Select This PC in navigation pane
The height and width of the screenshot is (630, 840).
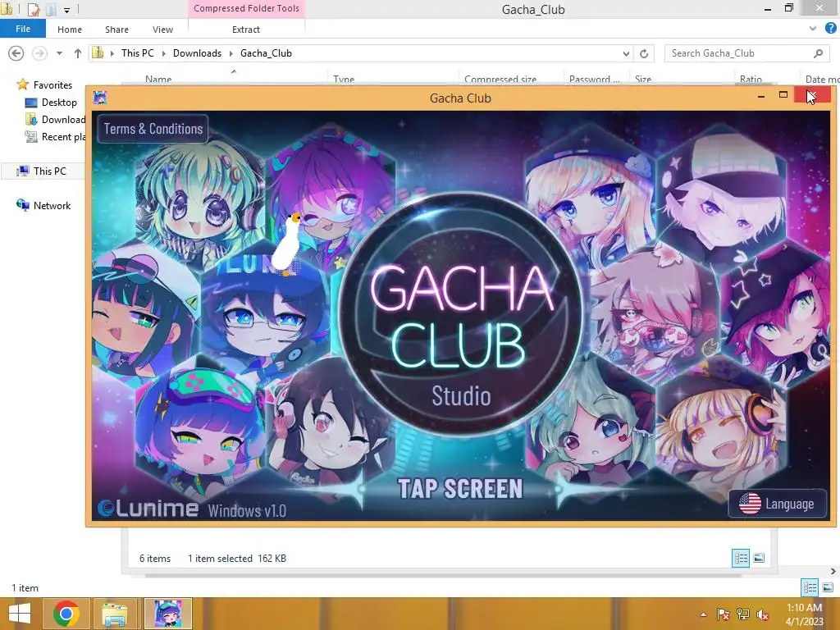49,171
